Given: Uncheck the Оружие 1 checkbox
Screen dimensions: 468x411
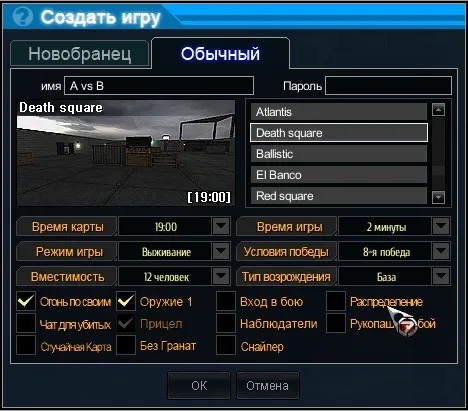Looking at the screenshot, I should tap(126, 301).
